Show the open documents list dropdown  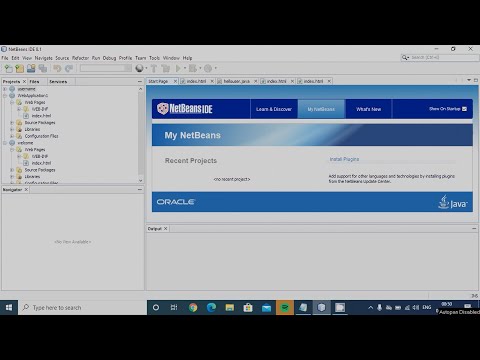click(x=469, y=80)
